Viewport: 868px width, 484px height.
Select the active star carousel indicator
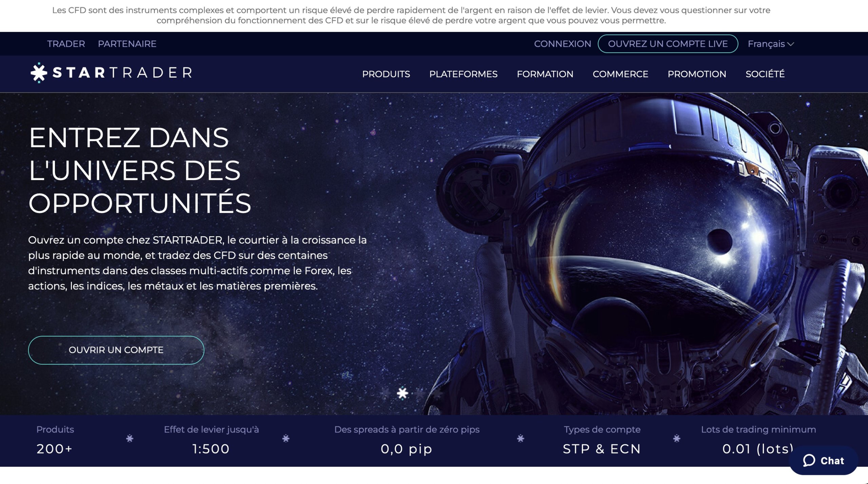click(x=402, y=393)
